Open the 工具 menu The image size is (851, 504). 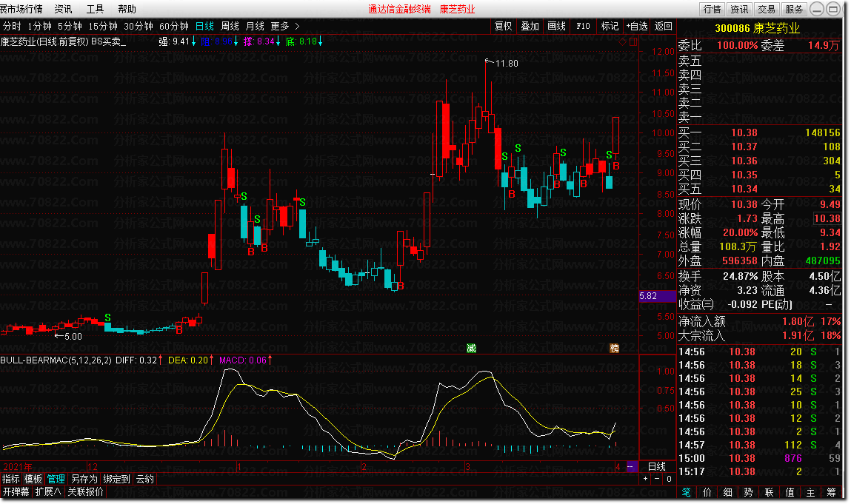click(95, 9)
